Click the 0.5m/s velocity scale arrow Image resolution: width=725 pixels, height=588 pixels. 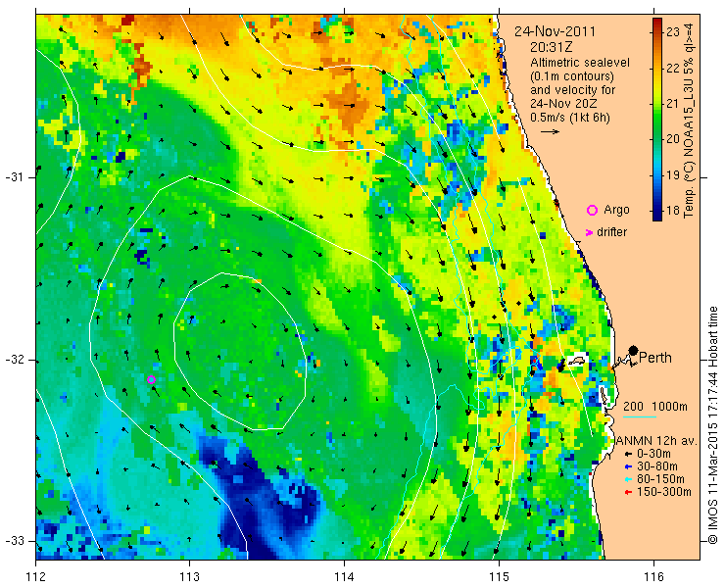click(551, 132)
